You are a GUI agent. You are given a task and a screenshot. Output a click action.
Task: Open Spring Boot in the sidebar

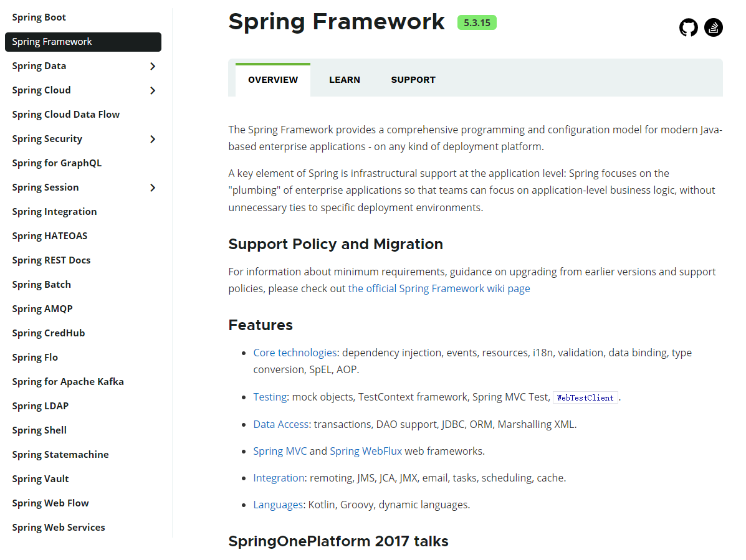click(39, 17)
